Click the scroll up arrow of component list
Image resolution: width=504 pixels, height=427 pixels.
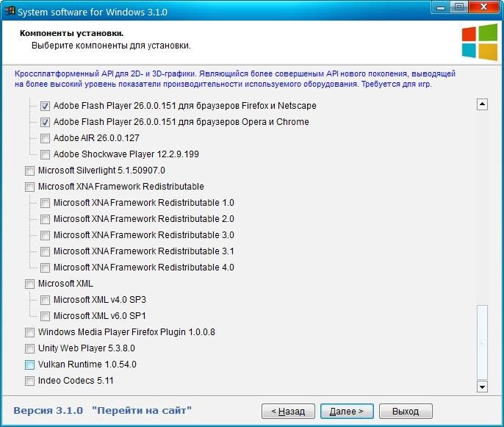(x=482, y=104)
